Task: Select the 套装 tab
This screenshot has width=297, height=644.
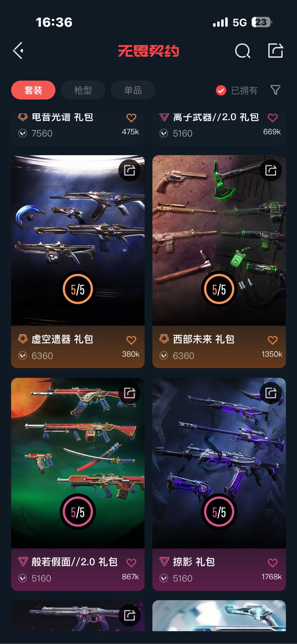Action: point(33,90)
